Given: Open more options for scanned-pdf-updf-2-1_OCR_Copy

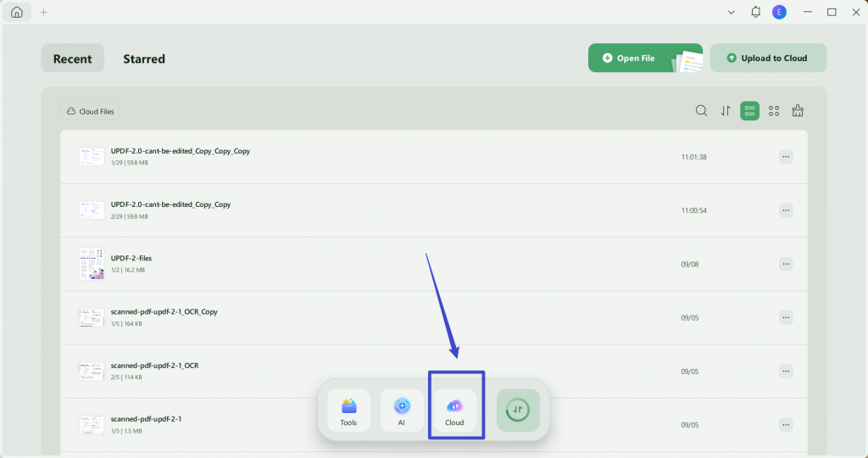Looking at the screenshot, I should pos(786,318).
